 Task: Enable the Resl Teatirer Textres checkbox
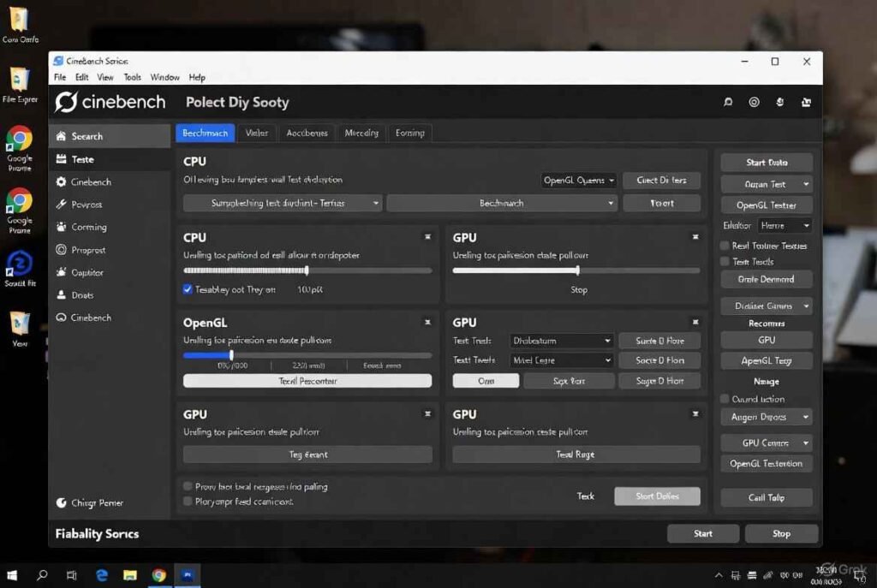[725, 246]
